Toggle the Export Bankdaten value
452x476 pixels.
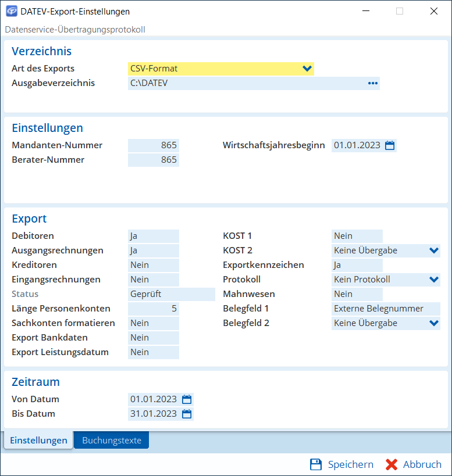click(154, 338)
